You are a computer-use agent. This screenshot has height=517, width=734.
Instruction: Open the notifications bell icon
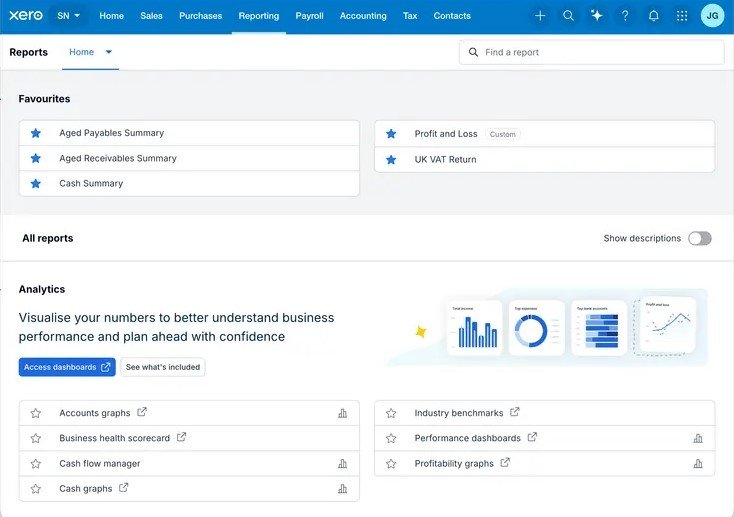tap(653, 15)
